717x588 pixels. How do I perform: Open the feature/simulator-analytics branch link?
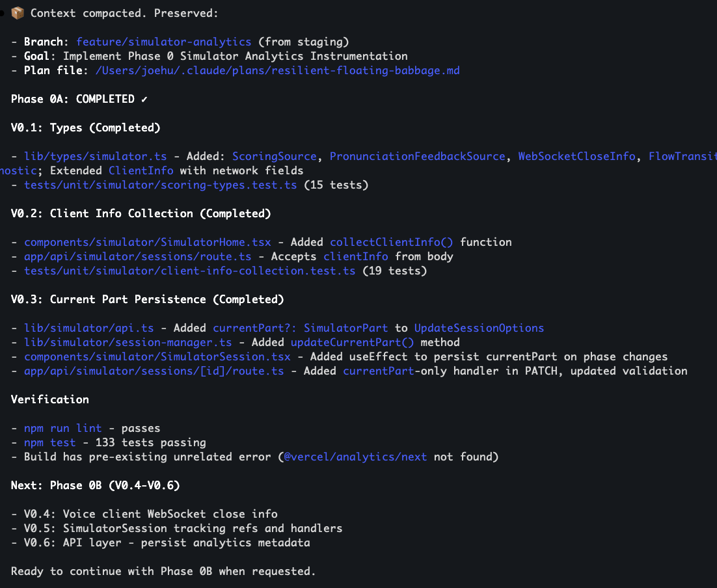click(163, 42)
